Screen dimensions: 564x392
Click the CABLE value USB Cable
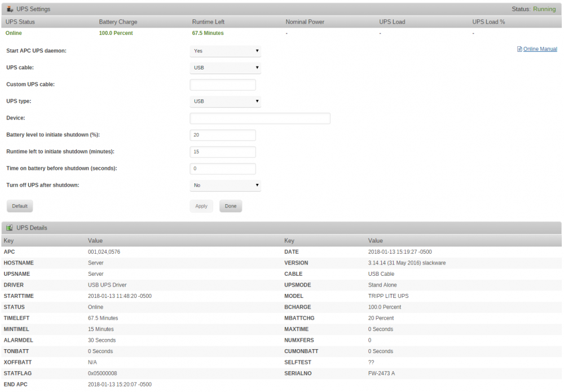(x=381, y=274)
